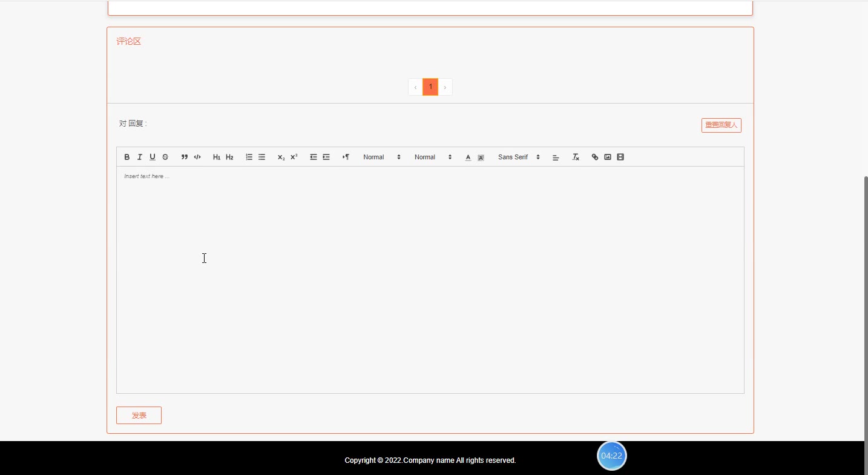Create a bulleted list
Image resolution: width=868 pixels, height=475 pixels.
pos(261,157)
